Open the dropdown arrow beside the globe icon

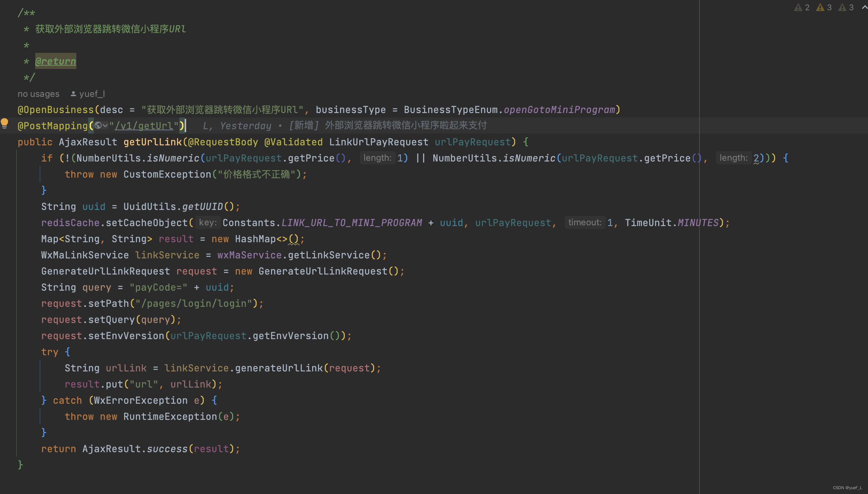coord(105,126)
